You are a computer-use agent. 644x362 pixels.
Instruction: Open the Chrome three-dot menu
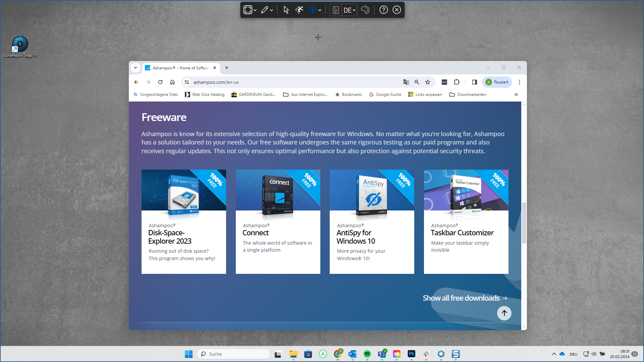520,82
